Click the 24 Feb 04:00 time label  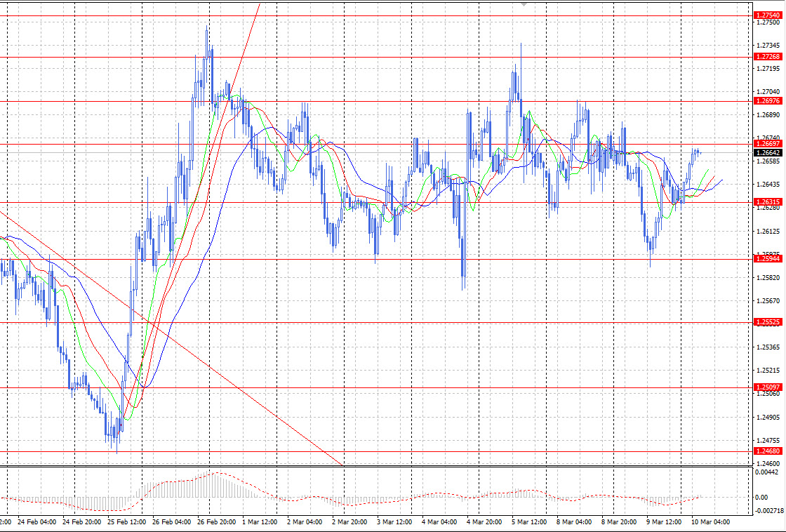[x=36, y=522]
